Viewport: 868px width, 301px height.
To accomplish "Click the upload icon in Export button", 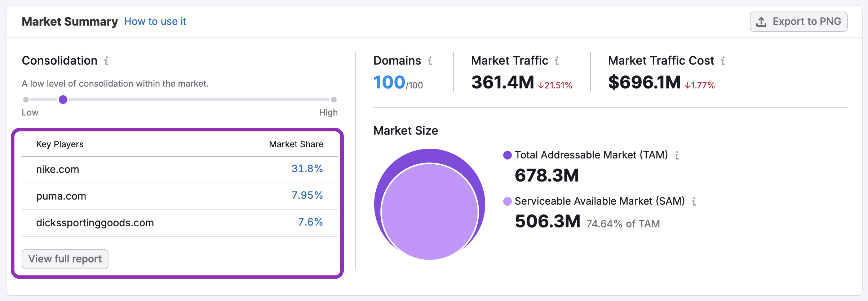I will pos(761,22).
